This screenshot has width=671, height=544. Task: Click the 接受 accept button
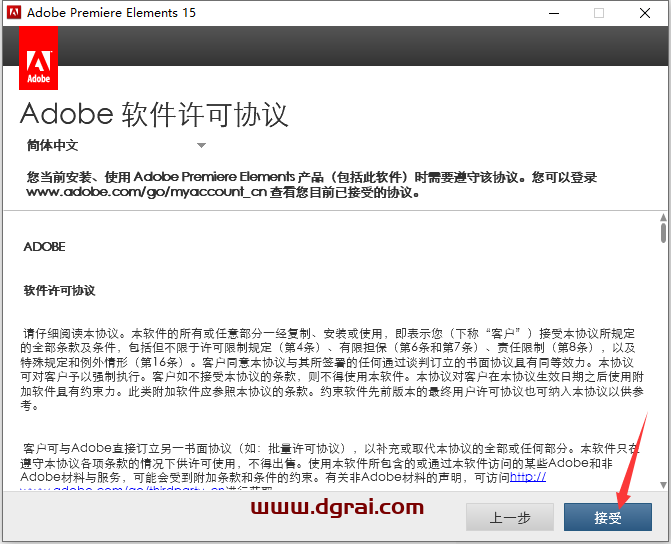(608, 517)
